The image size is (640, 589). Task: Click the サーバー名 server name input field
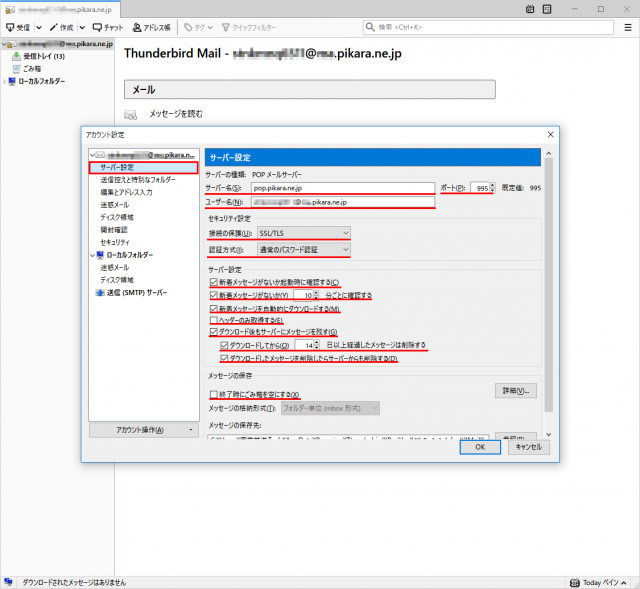342,187
